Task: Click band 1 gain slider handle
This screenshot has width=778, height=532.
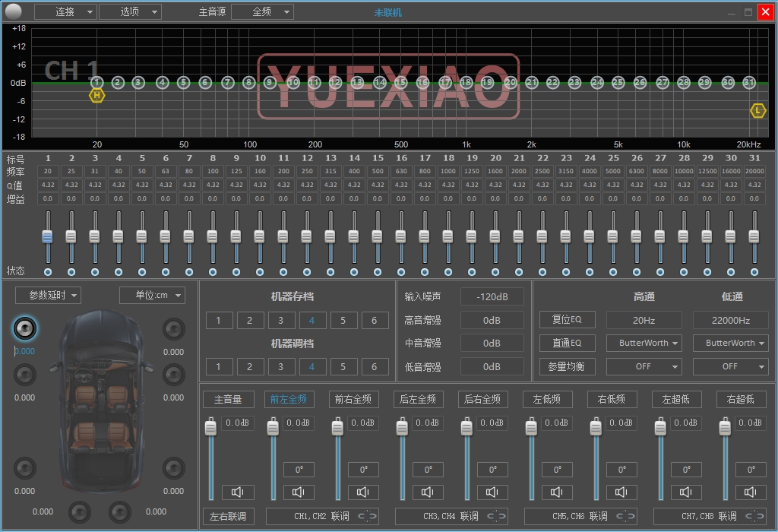Action: click(48, 236)
